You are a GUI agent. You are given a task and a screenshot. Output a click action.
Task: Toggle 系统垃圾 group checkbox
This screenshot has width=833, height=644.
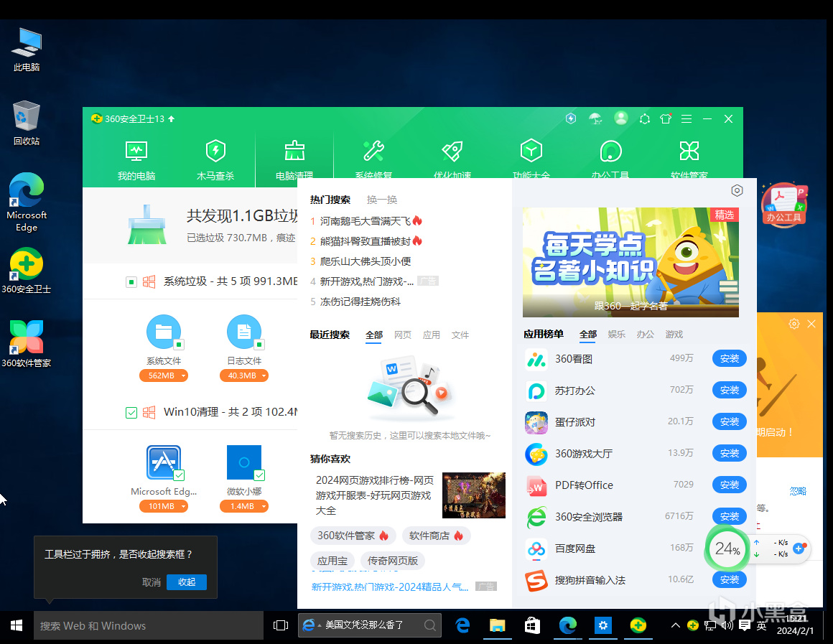[x=131, y=281]
